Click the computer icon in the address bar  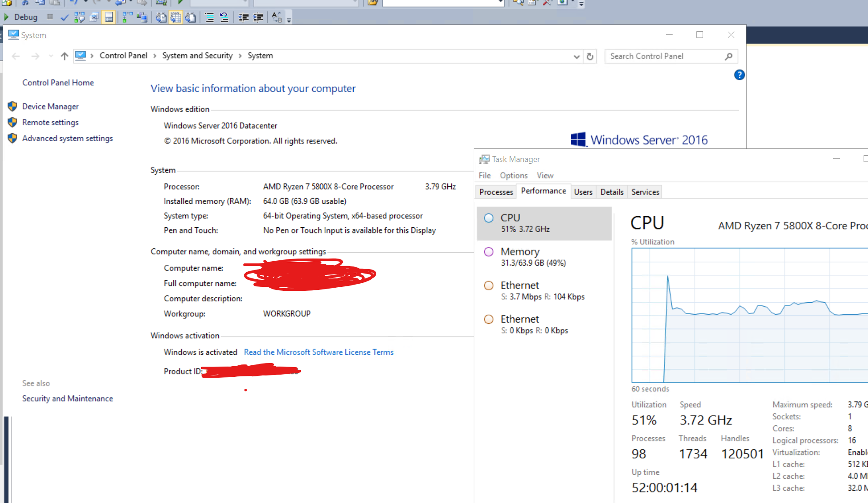(x=80, y=56)
